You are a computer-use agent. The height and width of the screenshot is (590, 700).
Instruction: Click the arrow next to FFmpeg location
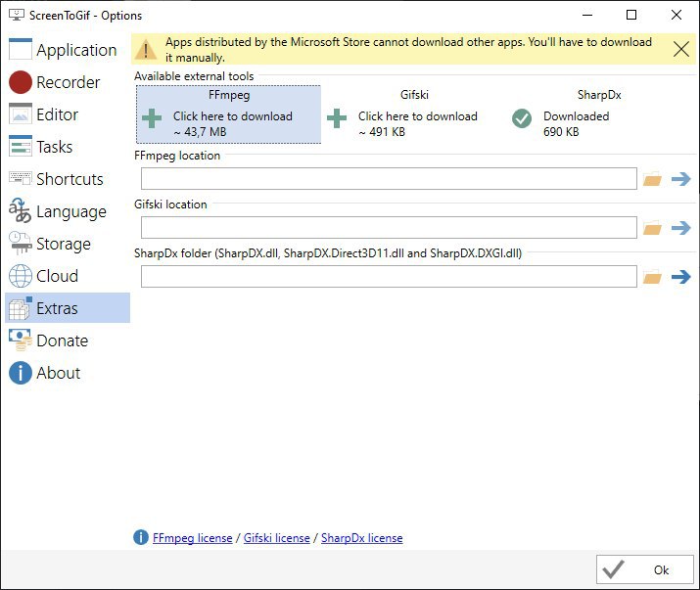681,179
